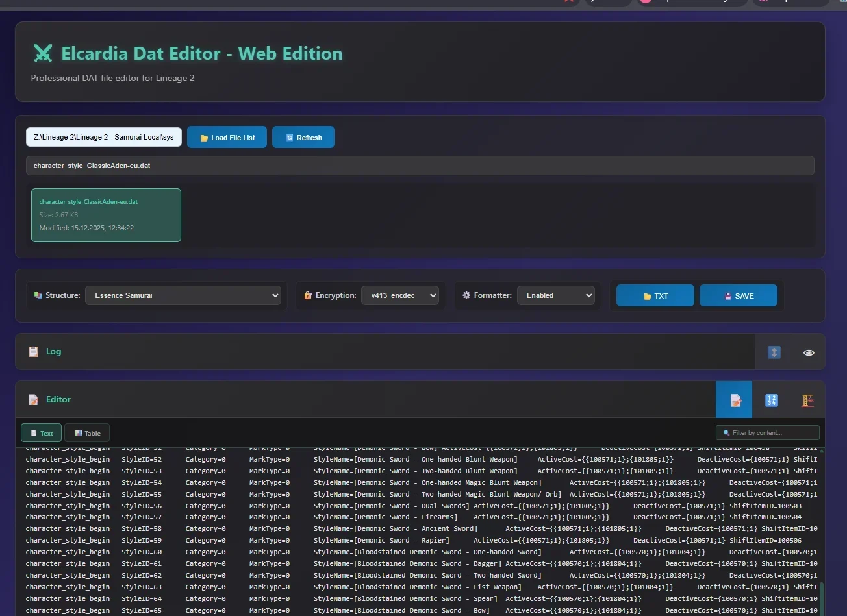Click the Professional DAT file editor subtitle
The width and height of the screenshot is (847, 616).
(x=112, y=78)
